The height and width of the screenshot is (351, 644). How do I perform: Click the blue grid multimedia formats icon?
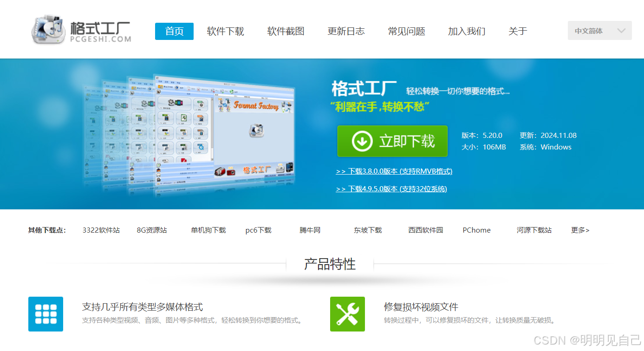click(46, 314)
